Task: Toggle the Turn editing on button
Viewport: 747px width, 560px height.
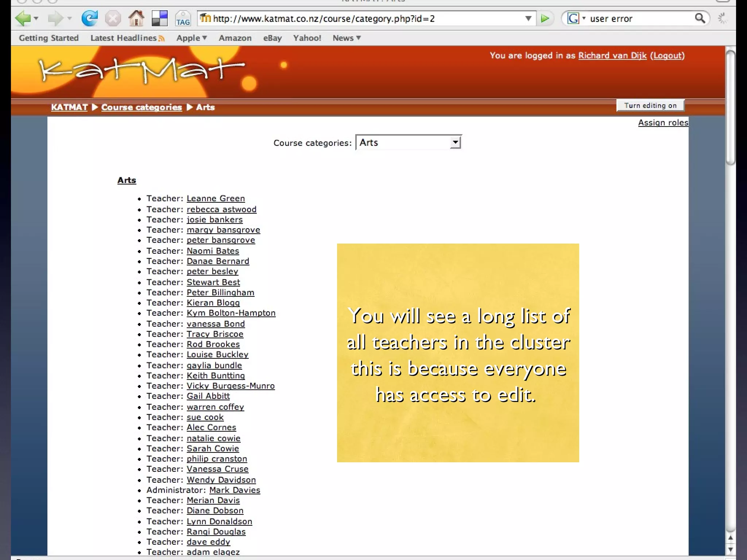Action: (x=650, y=105)
